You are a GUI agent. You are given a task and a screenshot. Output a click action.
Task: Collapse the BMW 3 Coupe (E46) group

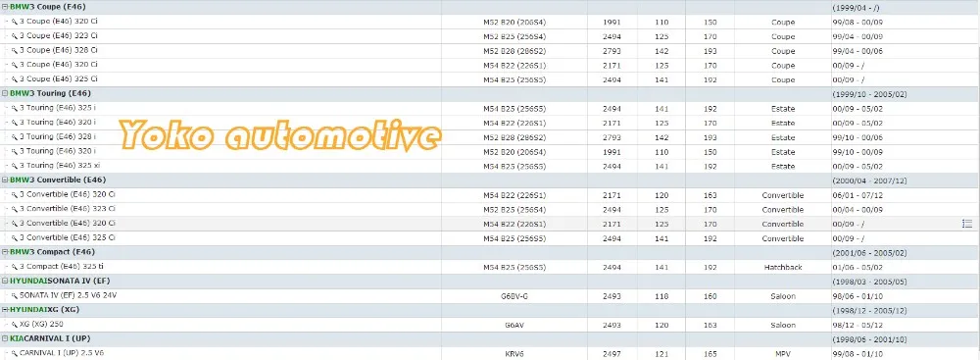pos(5,7)
